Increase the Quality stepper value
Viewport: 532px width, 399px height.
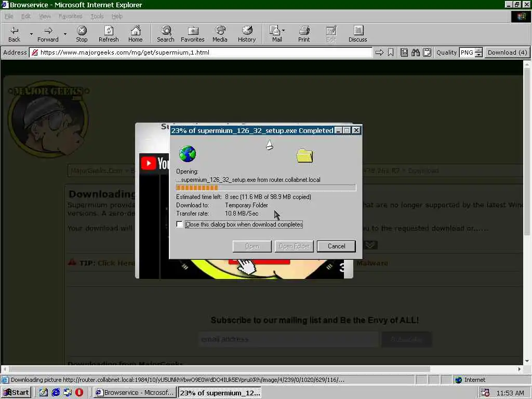point(478,50)
